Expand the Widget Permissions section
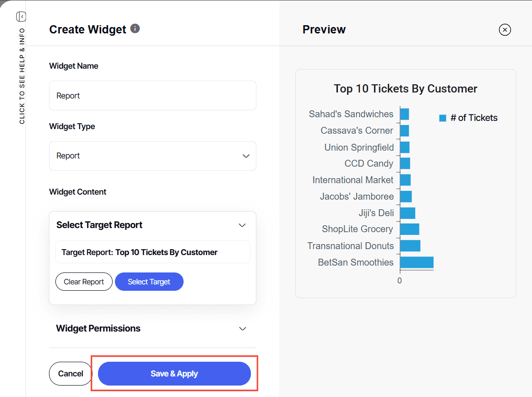 pyautogui.click(x=243, y=329)
